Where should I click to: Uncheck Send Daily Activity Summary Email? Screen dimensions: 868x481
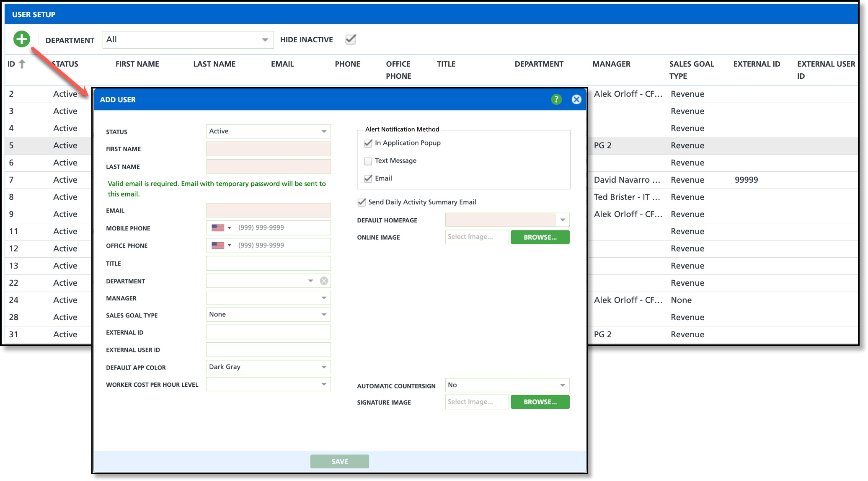(x=362, y=202)
